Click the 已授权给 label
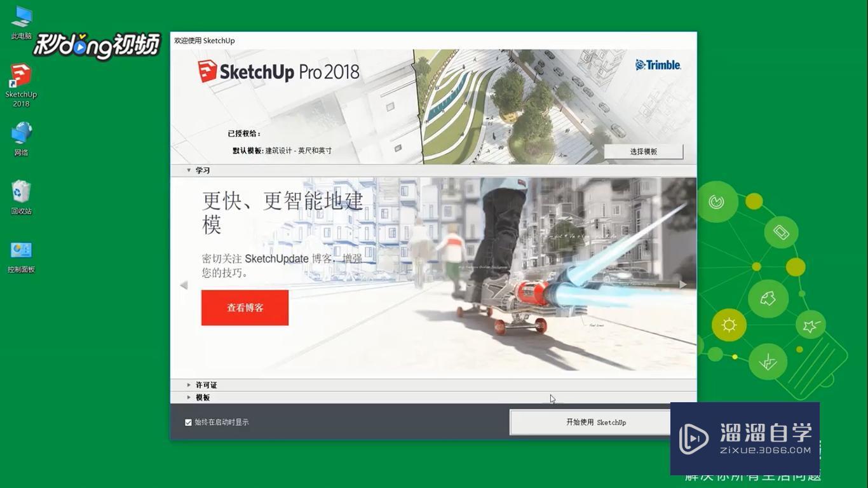868x488 pixels. (244, 133)
